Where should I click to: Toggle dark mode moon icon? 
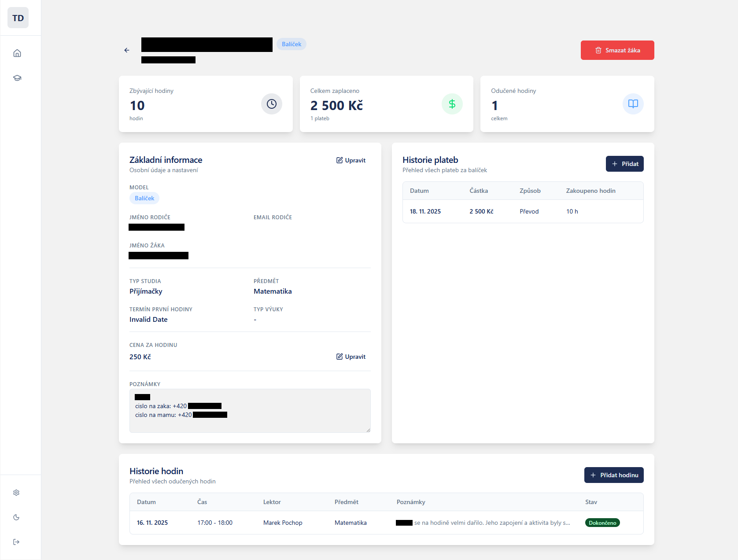coord(16,517)
